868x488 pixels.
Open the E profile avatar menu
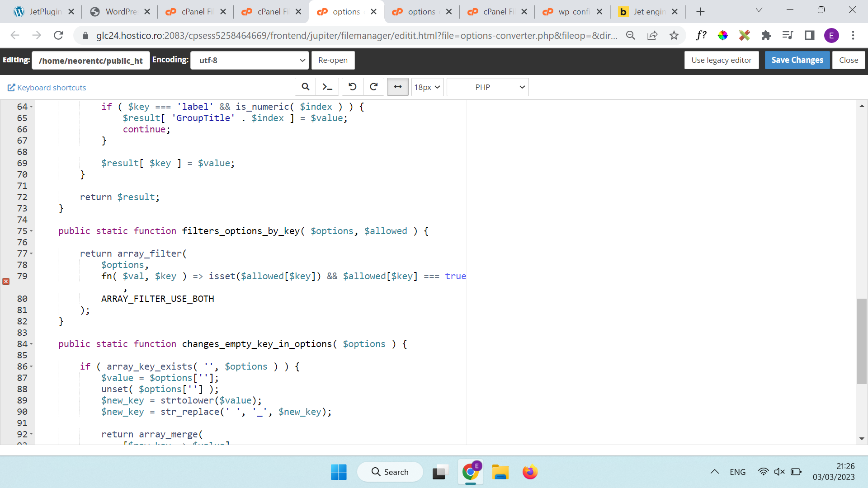831,35
